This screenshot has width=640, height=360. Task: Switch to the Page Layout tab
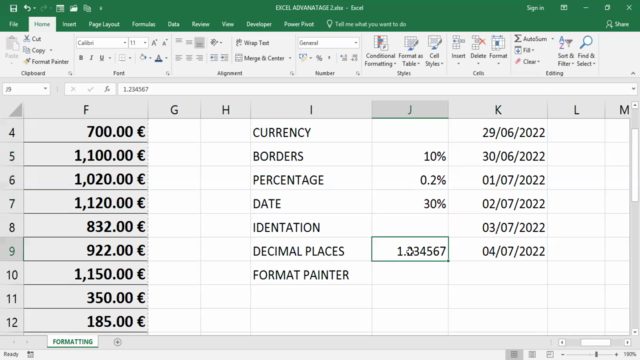tap(104, 24)
